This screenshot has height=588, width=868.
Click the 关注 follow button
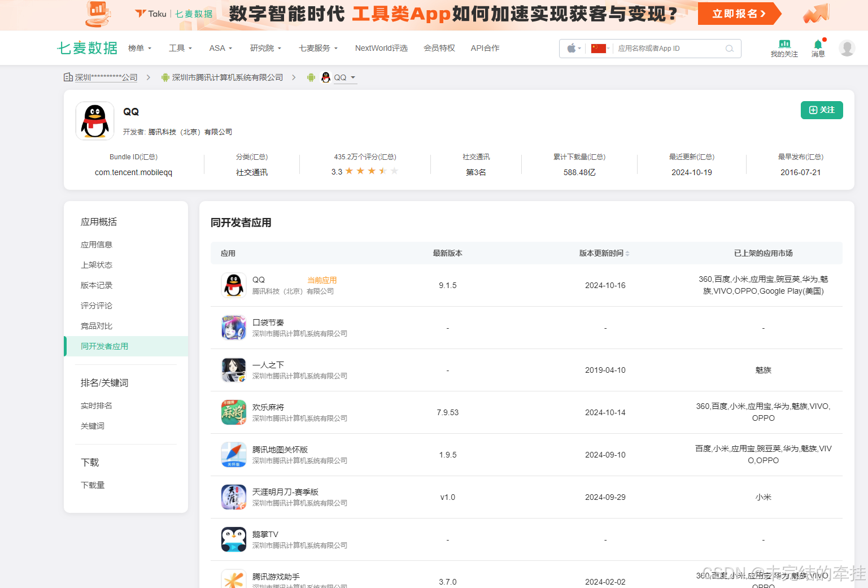[x=822, y=110]
